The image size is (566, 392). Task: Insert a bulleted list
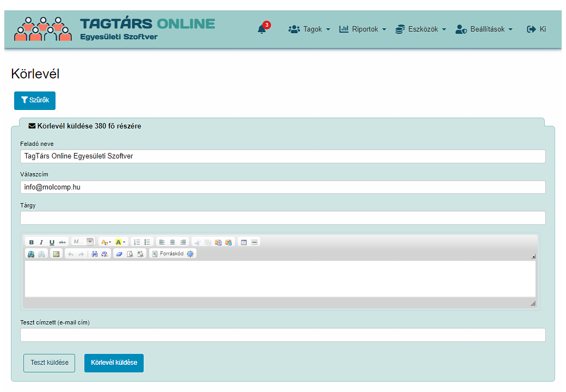click(147, 242)
